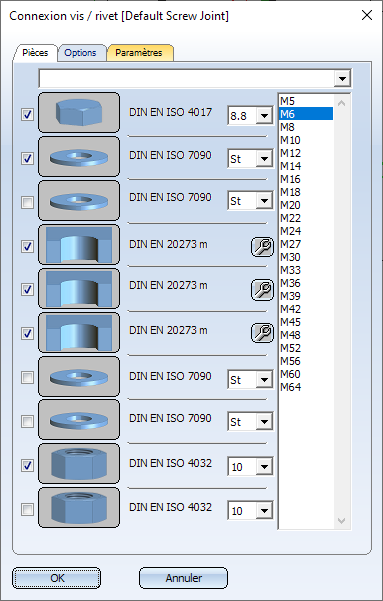Select M64 thread size
Image resolution: width=383 pixels, height=601 pixels.
tap(306, 387)
